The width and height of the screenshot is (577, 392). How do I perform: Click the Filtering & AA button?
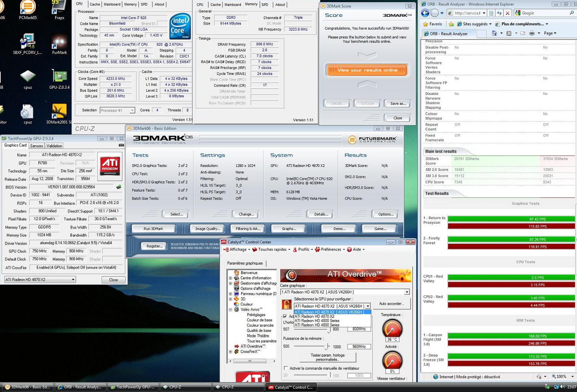point(248,229)
